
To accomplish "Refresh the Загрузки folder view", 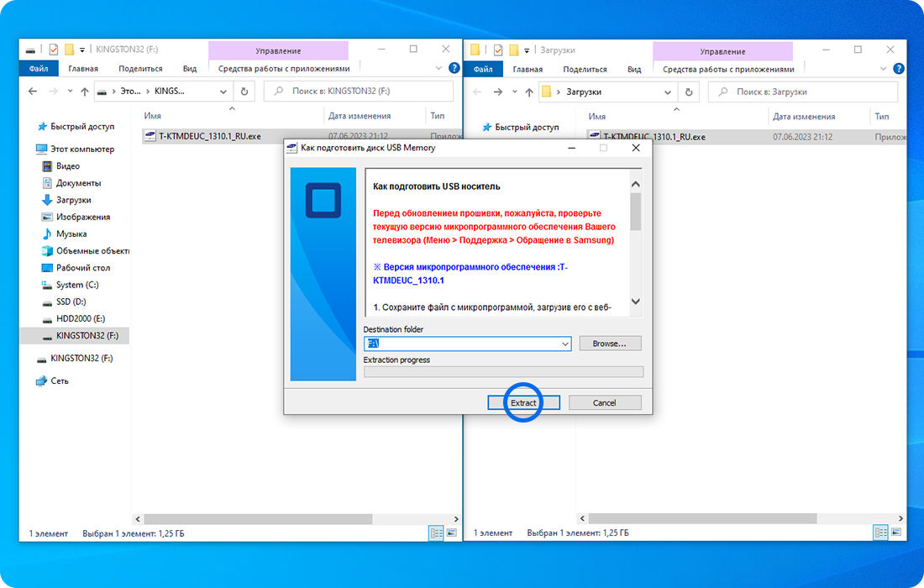I will tap(688, 92).
